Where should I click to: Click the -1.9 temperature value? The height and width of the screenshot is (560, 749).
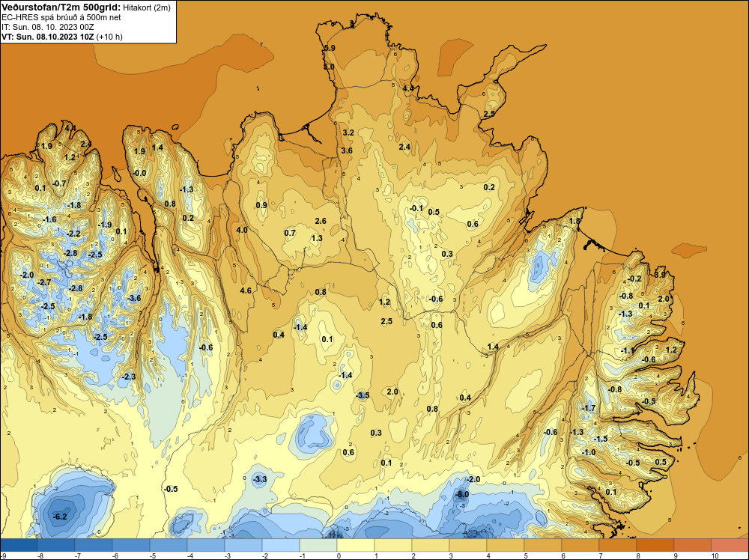click(105, 225)
